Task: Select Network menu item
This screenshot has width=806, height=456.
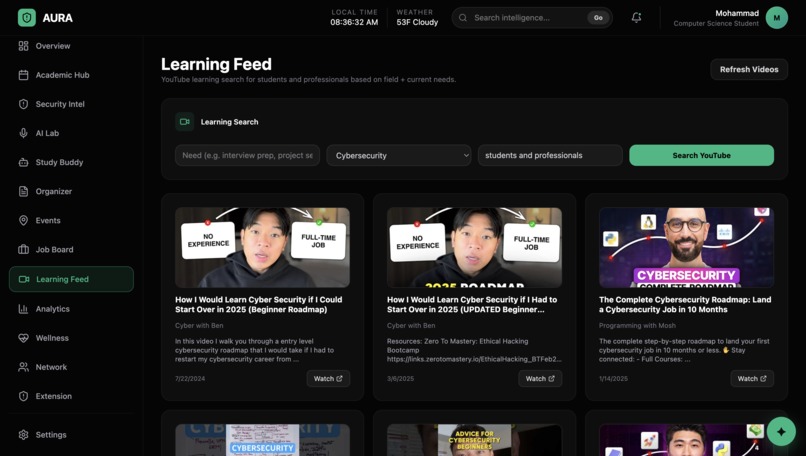Action: point(71,367)
